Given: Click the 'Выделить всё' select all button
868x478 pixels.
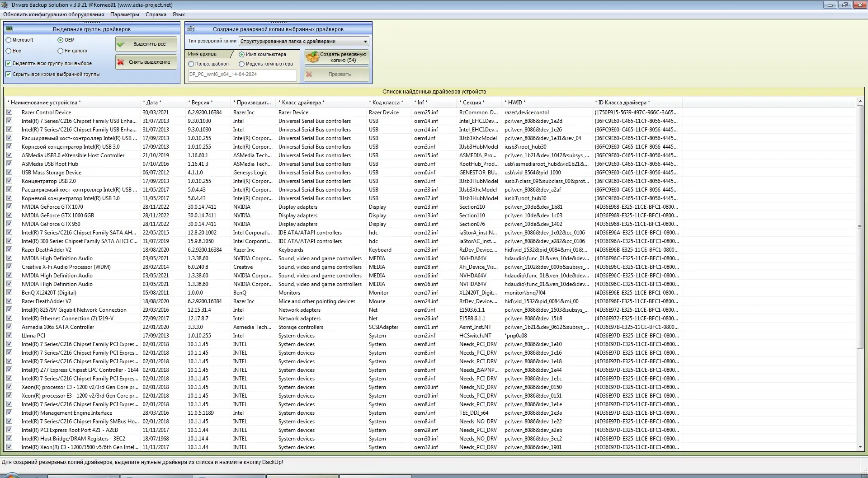Looking at the screenshot, I should [146, 44].
